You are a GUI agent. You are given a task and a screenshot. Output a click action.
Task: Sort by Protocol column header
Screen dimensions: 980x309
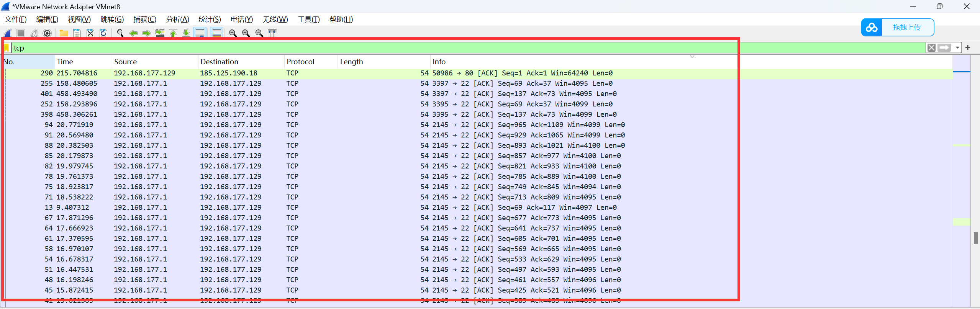tap(311, 62)
